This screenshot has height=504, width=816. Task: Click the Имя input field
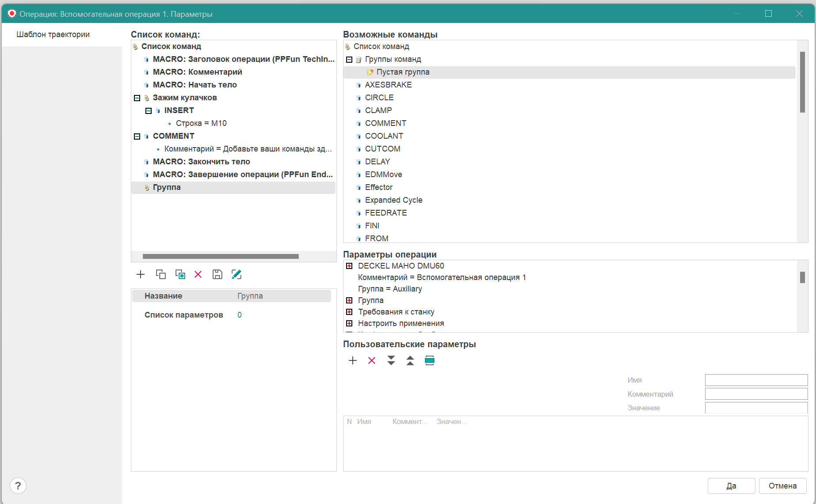click(756, 380)
